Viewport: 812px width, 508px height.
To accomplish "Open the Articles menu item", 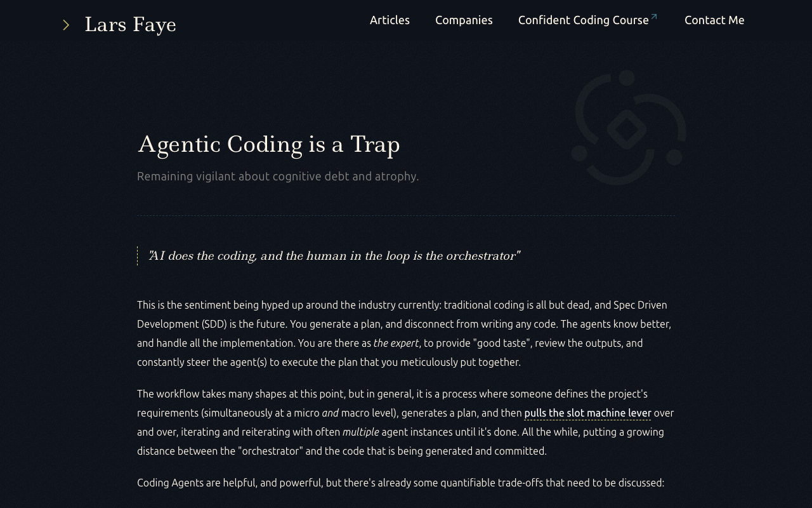I will [390, 20].
